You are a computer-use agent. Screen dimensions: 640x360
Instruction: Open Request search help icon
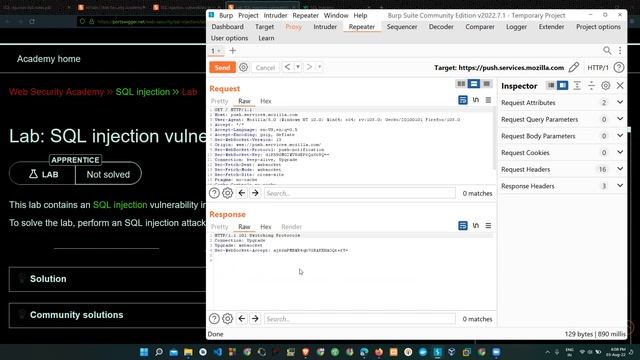tap(214, 193)
